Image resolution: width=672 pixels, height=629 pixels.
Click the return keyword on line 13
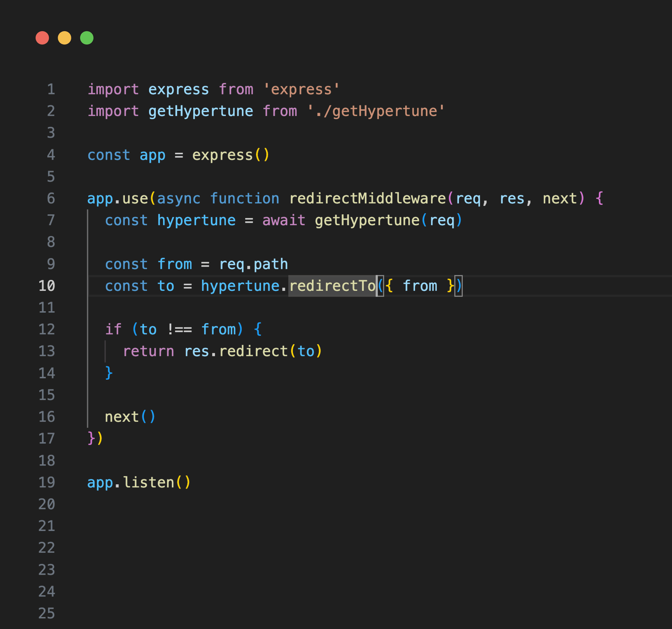coord(148,351)
